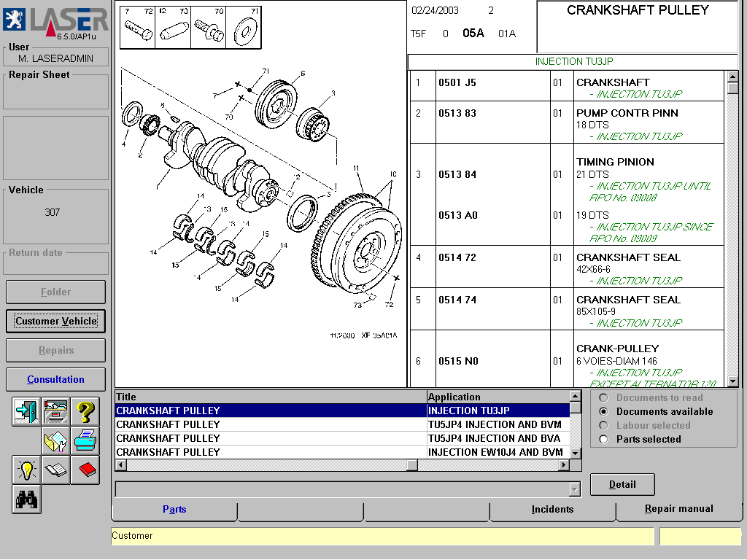Open the Consultation link button
The image size is (747, 560).
55,379
